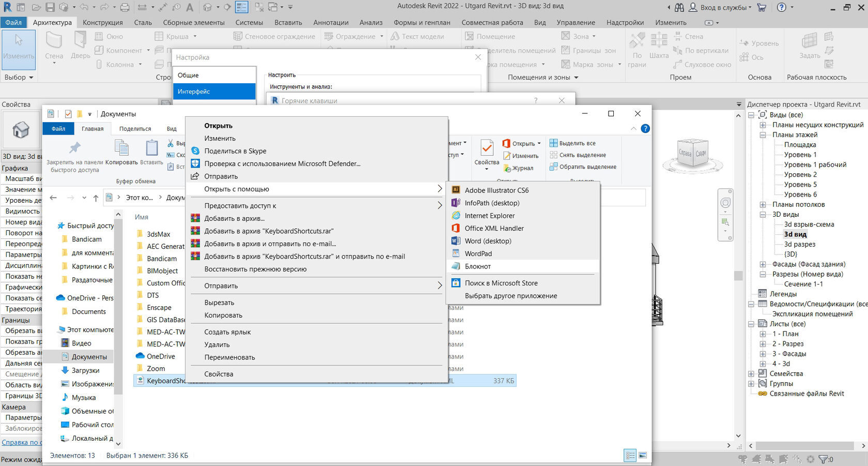This screenshot has width=868, height=466.
Task: Click the Revit Open folder icon
Action: coord(36,7)
